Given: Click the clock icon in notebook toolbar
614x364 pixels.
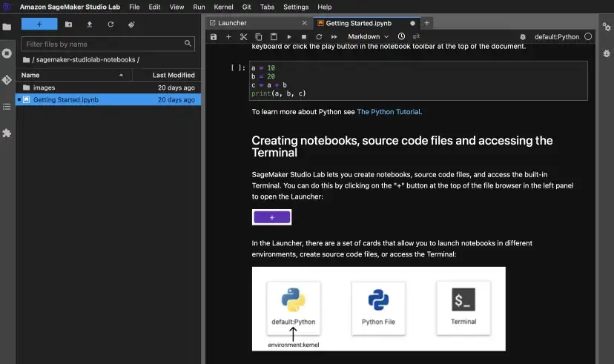Looking at the screenshot, I should click(401, 36).
